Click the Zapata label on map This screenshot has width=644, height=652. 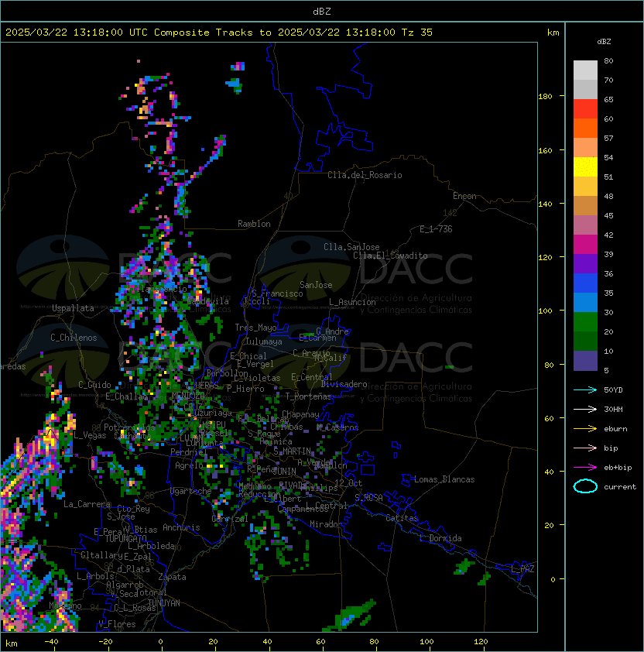[x=172, y=577]
